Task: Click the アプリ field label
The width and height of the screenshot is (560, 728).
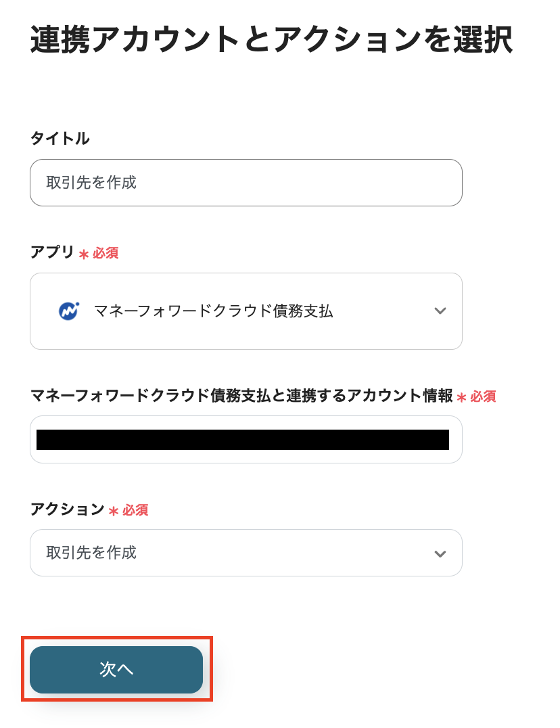Action: [x=52, y=252]
